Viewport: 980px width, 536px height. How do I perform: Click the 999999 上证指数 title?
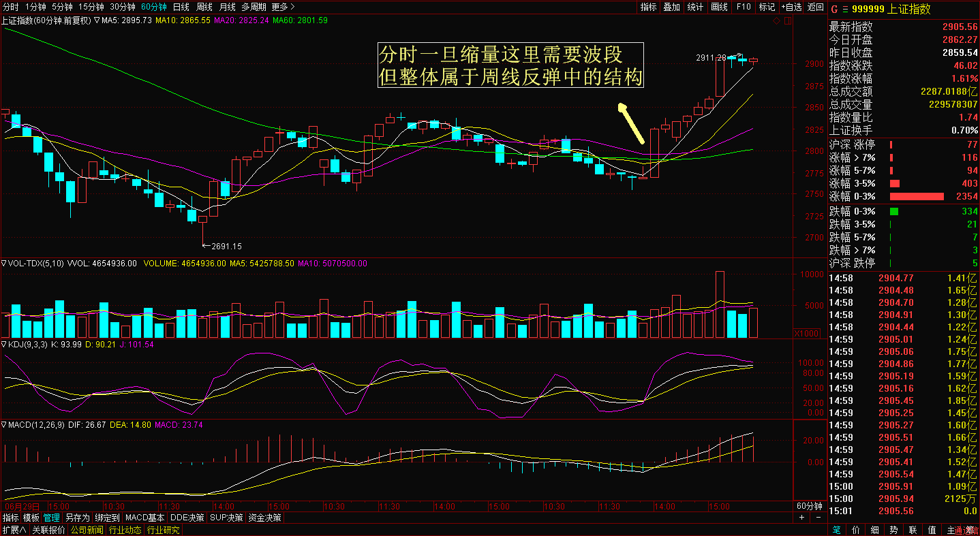coord(891,9)
